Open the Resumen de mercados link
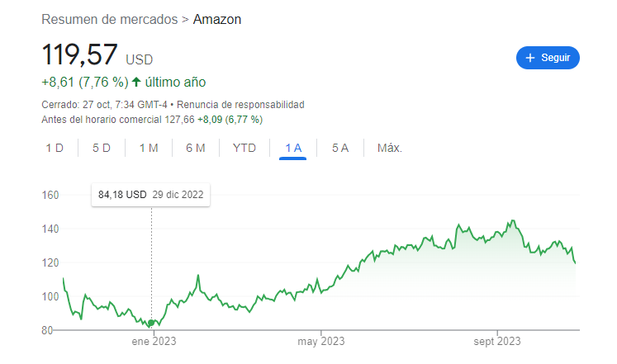Screen dimensions: 617x364 109,19
